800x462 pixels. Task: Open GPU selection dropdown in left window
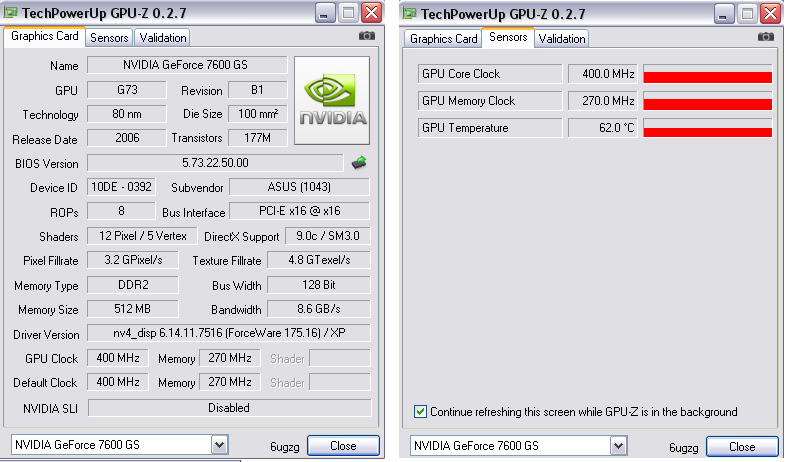click(219, 445)
